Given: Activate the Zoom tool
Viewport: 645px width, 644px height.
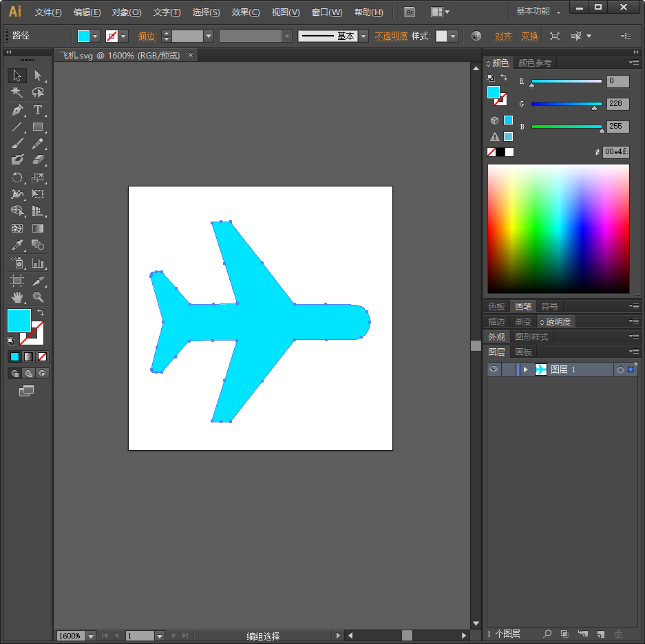Looking at the screenshot, I should (x=38, y=297).
